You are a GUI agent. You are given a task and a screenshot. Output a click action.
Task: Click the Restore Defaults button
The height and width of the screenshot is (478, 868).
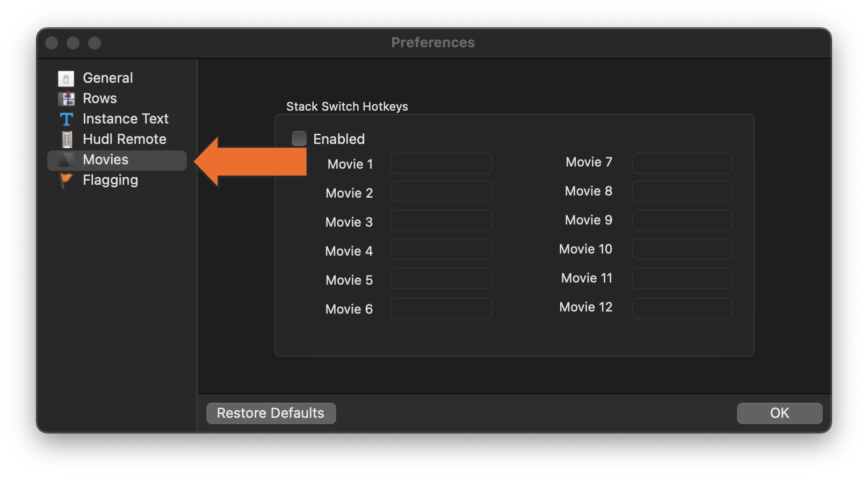coord(271,414)
